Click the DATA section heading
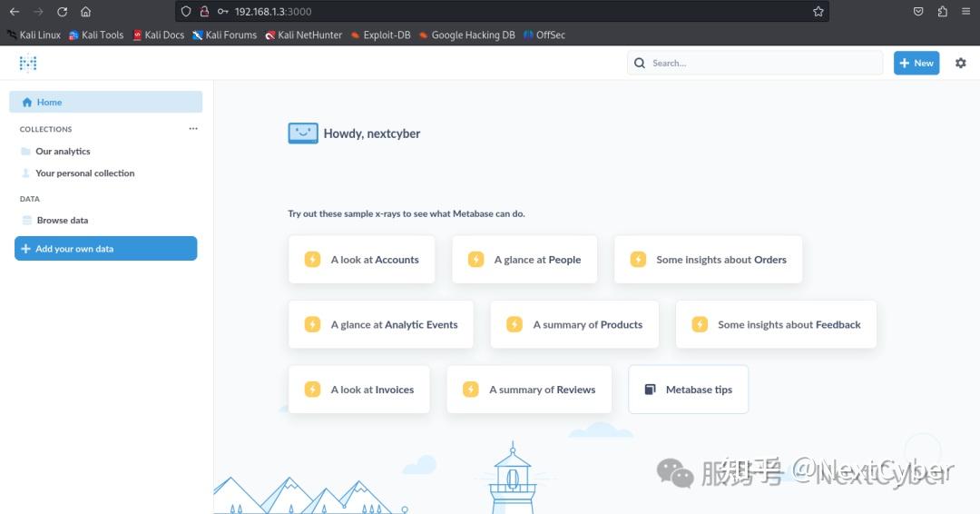The height and width of the screenshot is (514, 980). click(29, 199)
